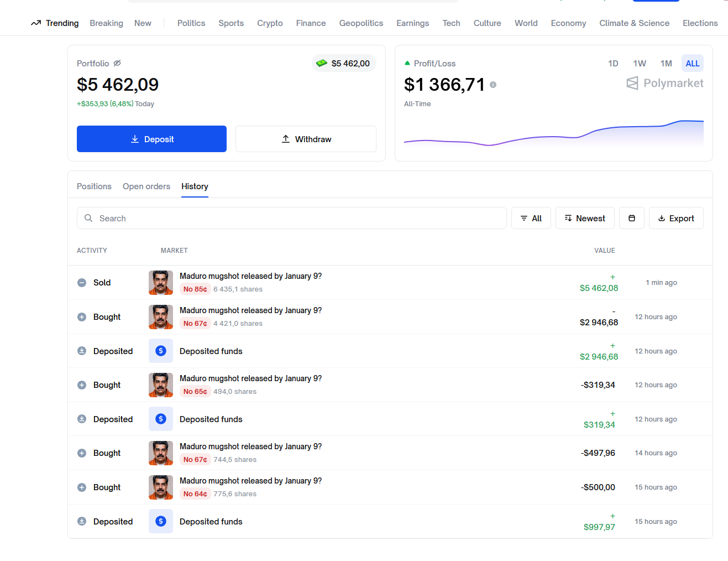Open the Export menu button
Screen dimensions: 728x561
[x=675, y=218]
